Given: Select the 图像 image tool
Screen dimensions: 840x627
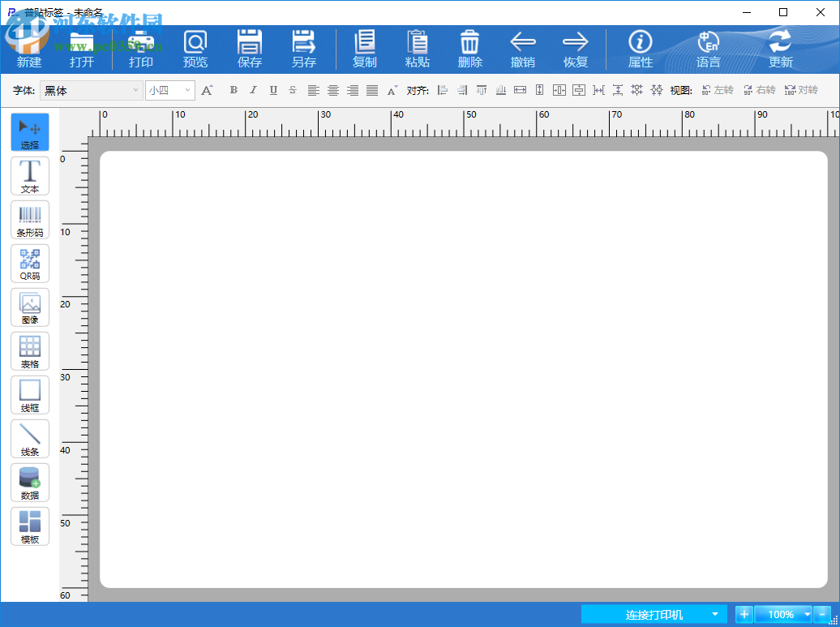Looking at the screenshot, I should pyautogui.click(x=30, y=307).
